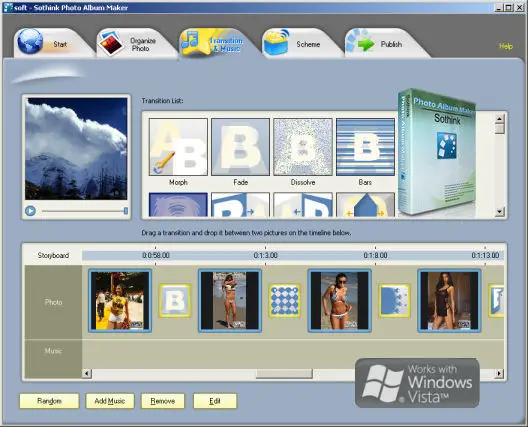
Task: Select the fourth storyboard photo, dark dress
Action: (450, 300)
